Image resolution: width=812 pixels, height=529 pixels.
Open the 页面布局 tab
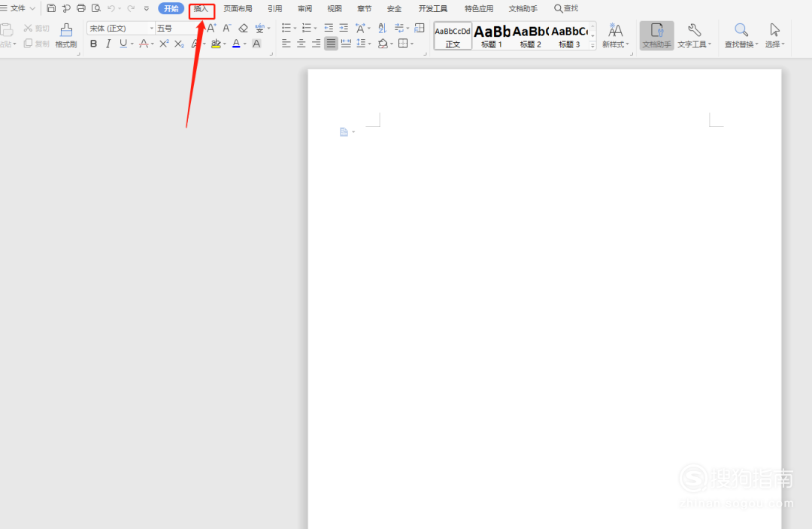tap(238, 9)
